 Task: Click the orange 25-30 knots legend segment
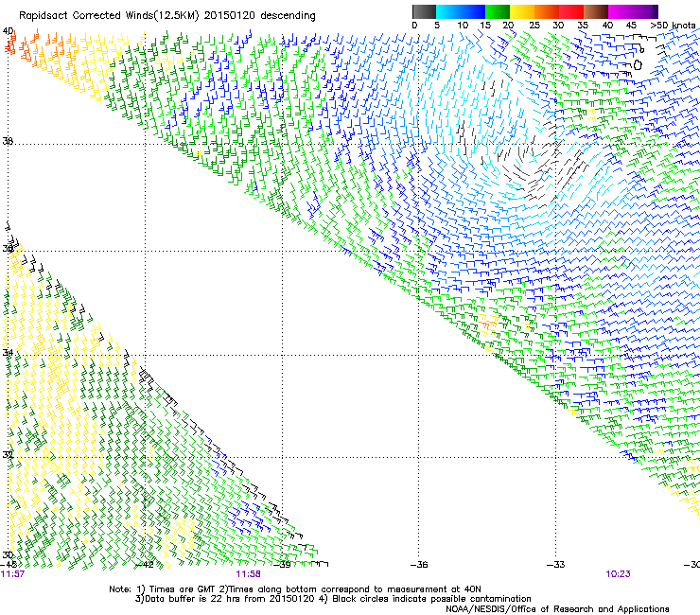[x=547, y=11]
